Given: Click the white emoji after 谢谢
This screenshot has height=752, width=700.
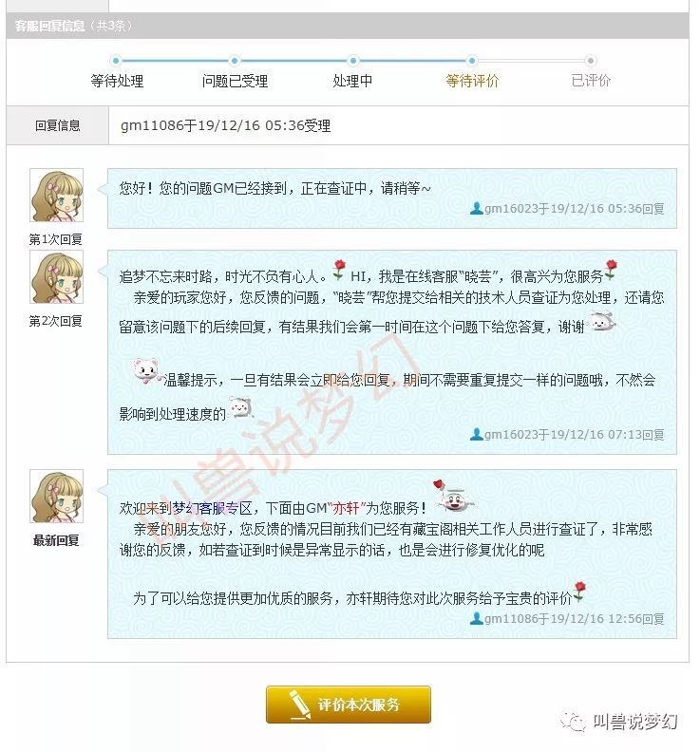Looking at the screenshot, I should pyautogui.click(x=601, y=321).
